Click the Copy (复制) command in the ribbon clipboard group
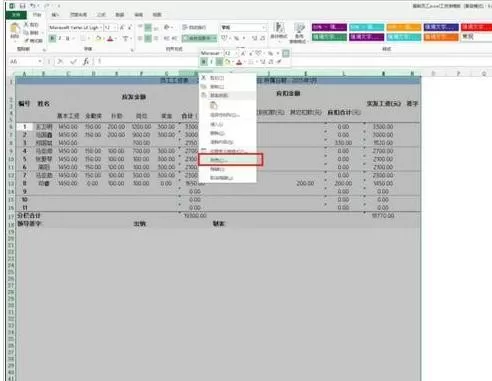 click(x=31, y=33)
